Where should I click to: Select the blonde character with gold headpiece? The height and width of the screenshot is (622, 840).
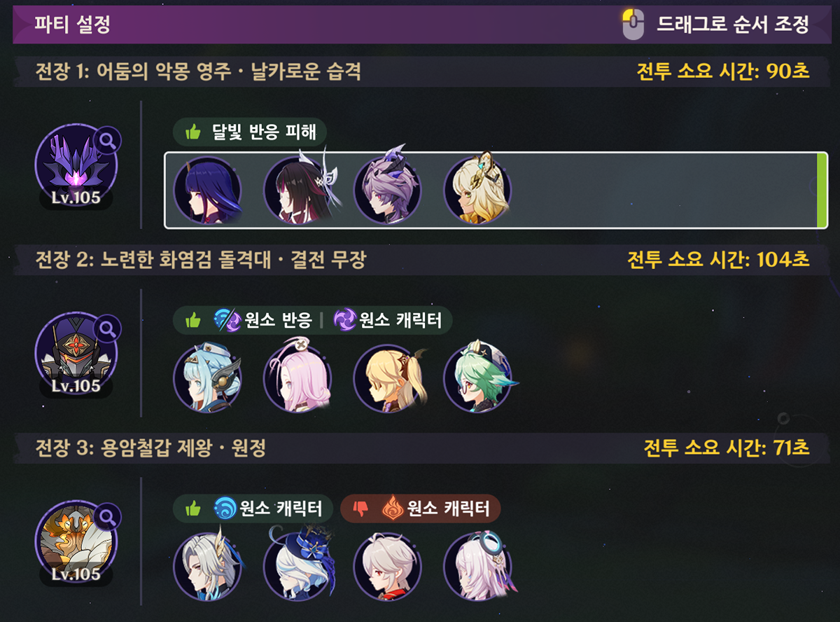coord(477,188)
